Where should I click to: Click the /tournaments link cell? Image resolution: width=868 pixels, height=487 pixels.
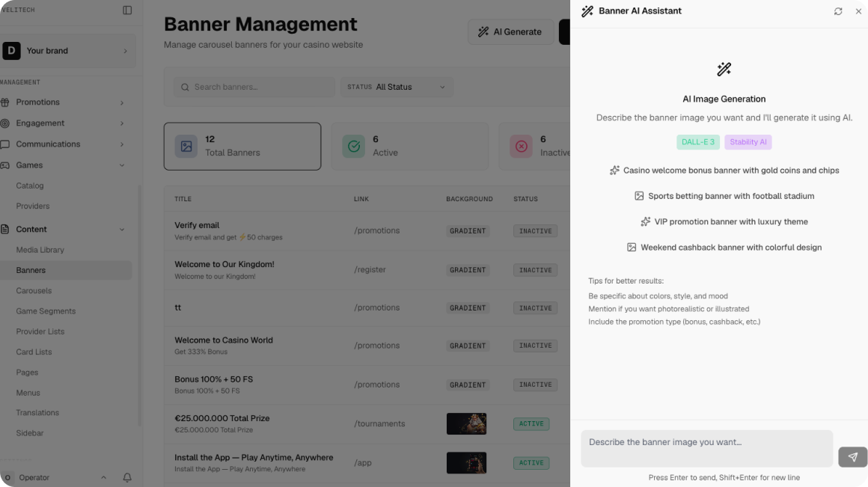pos(380,424)
